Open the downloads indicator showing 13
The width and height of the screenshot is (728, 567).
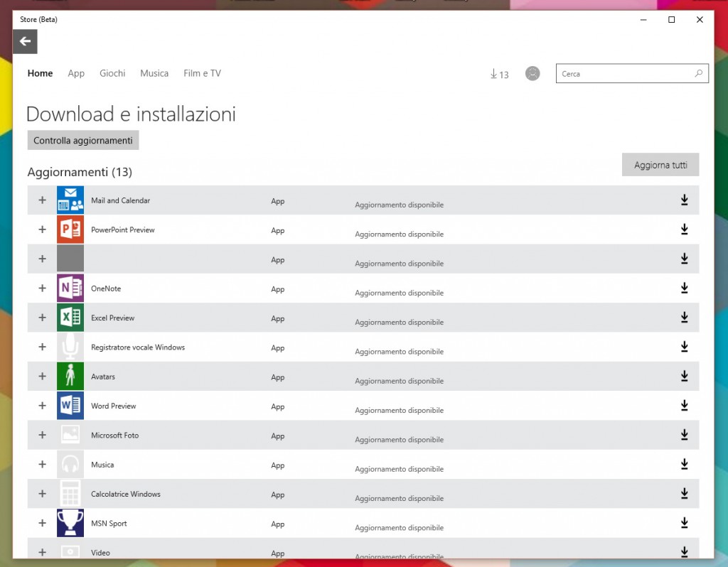tap(500, 74)
